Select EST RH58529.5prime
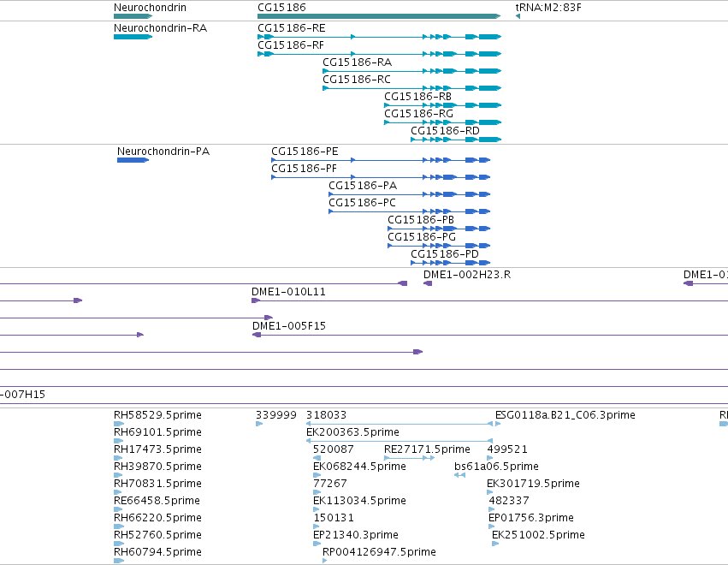The width and height of the screenshot is (728, 565). click(x=158, y=415)
